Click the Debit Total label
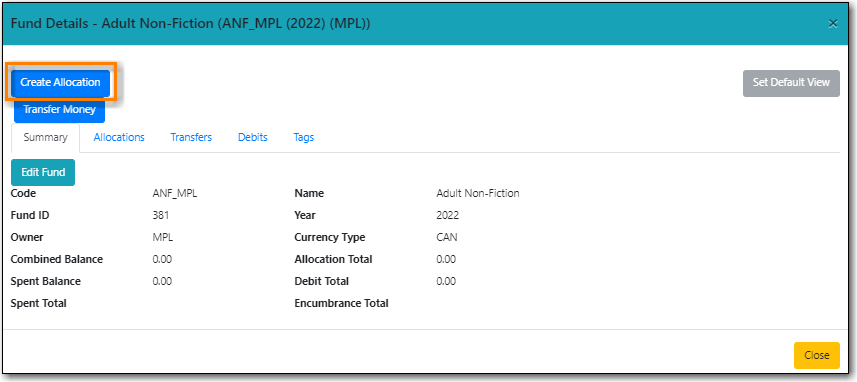The width and height of the screenshot is (857, 382). coord(322,281)
